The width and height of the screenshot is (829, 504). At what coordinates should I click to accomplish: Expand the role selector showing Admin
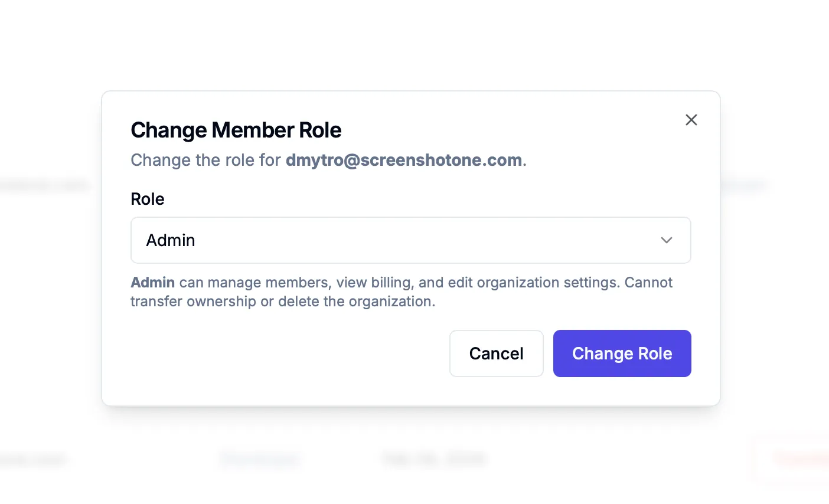(x=410, y=240)
